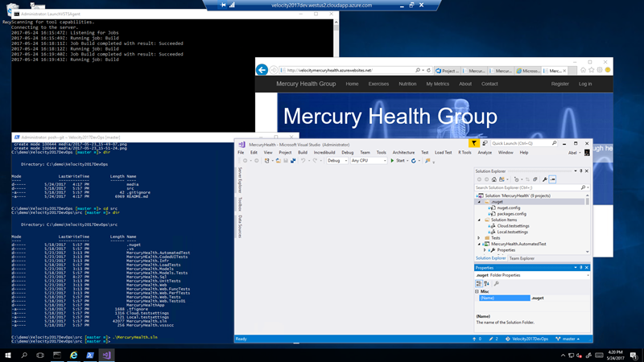The width and height of the screenshot is (644, 362).
Task: Switch to the Team Explorer tab
Action: click(x=522, y=258)
